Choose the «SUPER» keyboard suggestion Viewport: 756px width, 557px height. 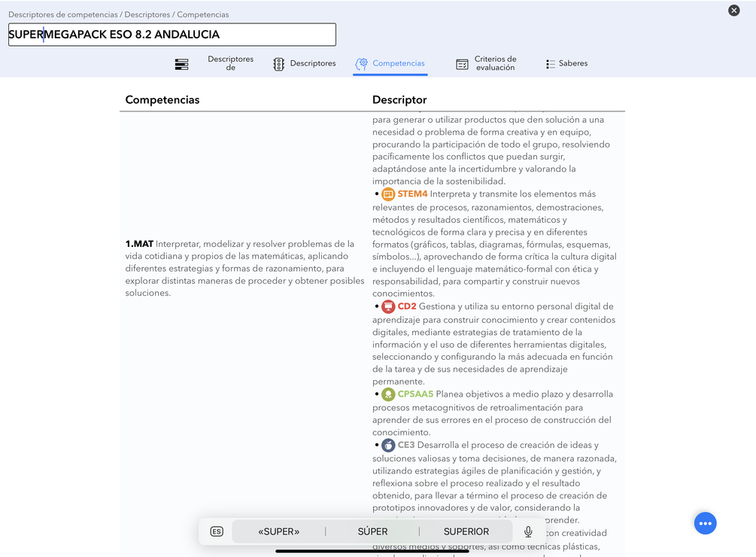[278, 531]
